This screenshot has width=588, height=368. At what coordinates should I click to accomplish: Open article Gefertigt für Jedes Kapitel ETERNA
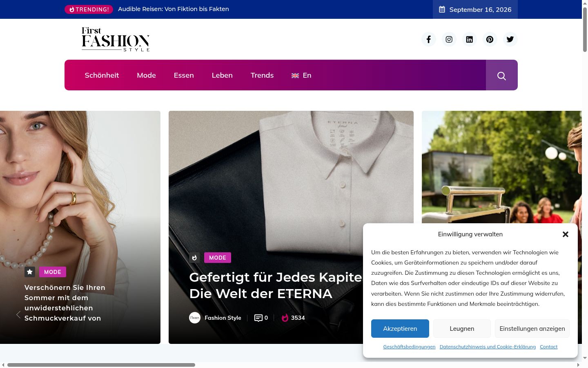[276, 285]
